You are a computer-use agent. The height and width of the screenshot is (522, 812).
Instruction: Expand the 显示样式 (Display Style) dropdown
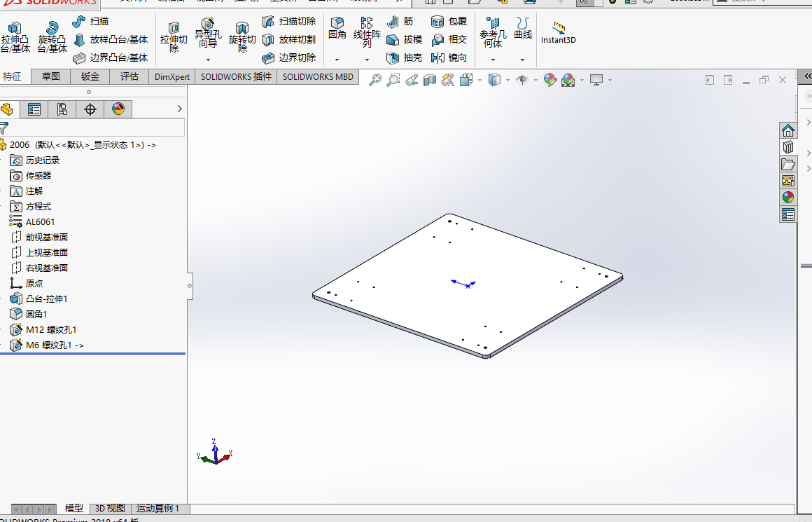(x=507, y=79)
